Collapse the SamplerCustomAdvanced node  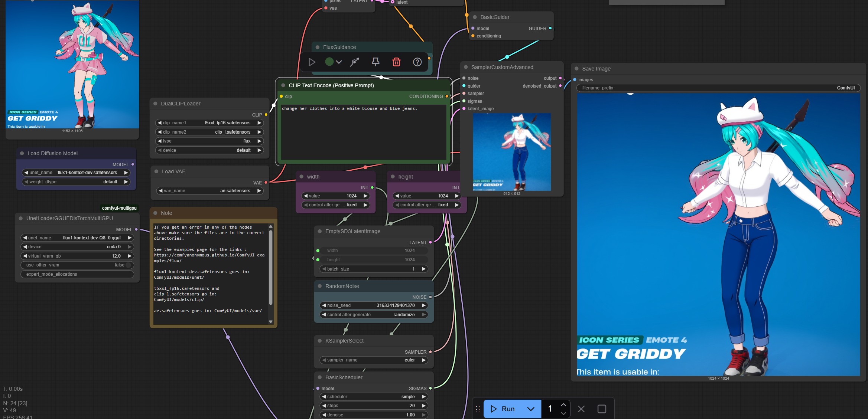pyautogui.click(x=466, y=67)
